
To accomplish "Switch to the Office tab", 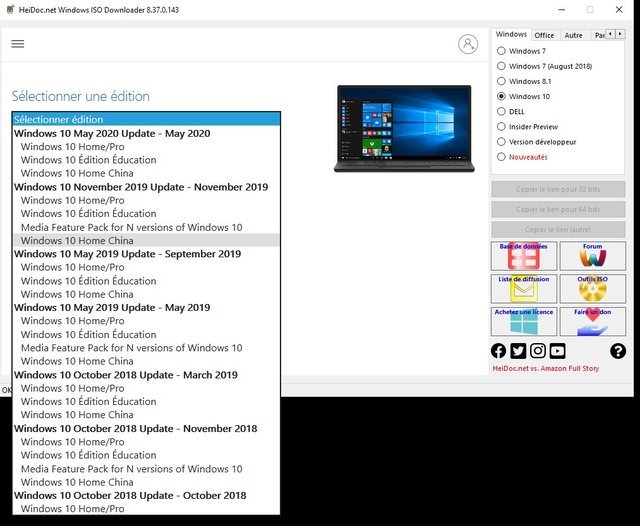I will coord(544,36).
